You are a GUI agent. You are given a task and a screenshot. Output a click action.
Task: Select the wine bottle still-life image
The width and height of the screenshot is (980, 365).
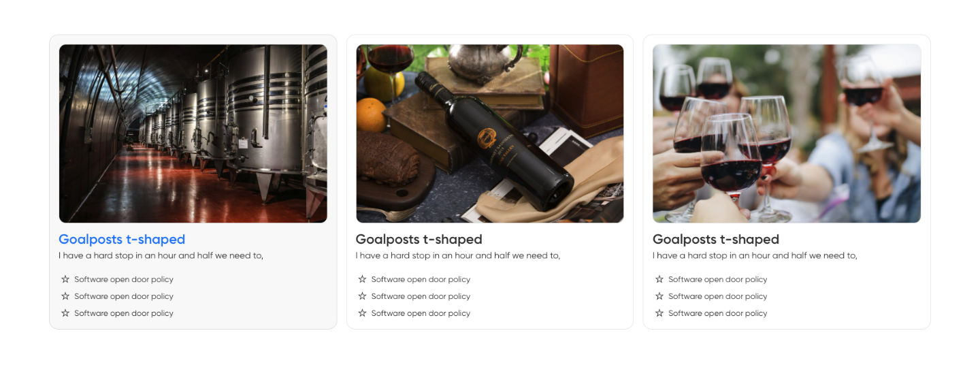pyautogui.click(x=490, y=133)
